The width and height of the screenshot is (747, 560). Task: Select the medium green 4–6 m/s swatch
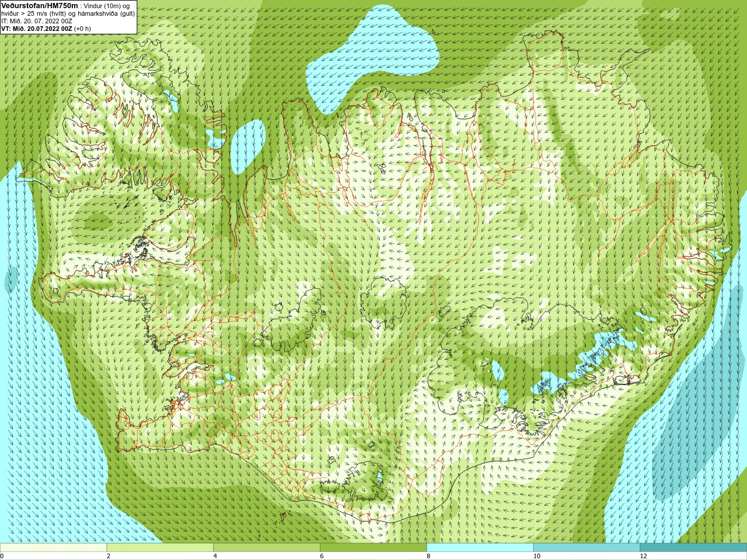[267, 548]
